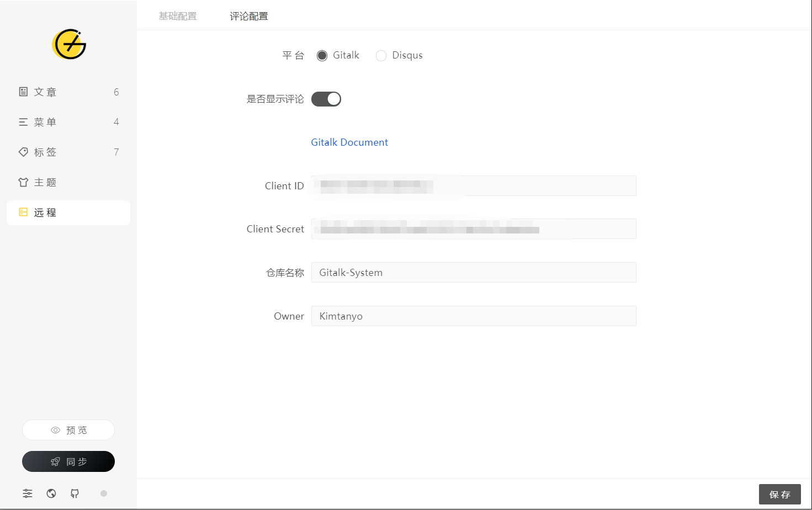Click the 文章 document icon in sidebar

tap(23, 92)
